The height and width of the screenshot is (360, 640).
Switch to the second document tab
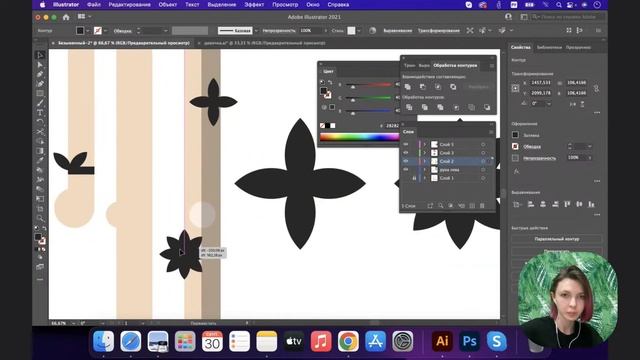[264, 43]
